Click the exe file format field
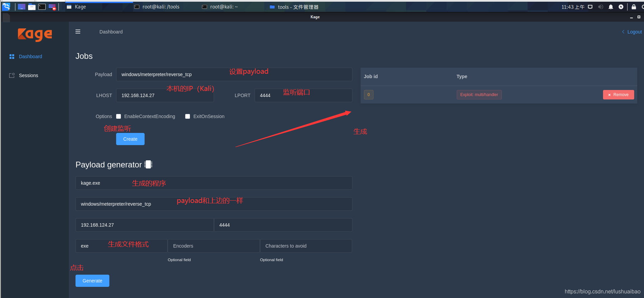Screen dimensions: 644x298 (122, 246)
